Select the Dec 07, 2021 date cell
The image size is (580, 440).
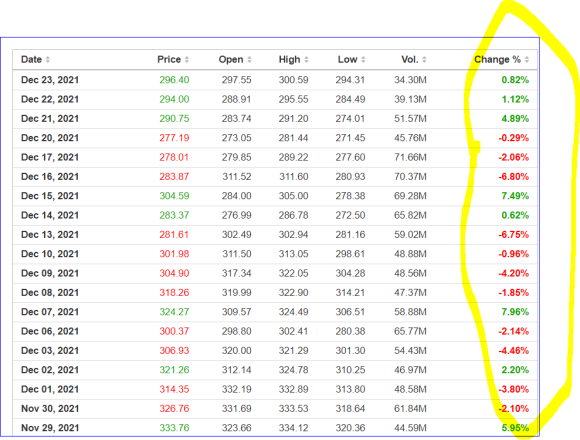pos(50,312)
